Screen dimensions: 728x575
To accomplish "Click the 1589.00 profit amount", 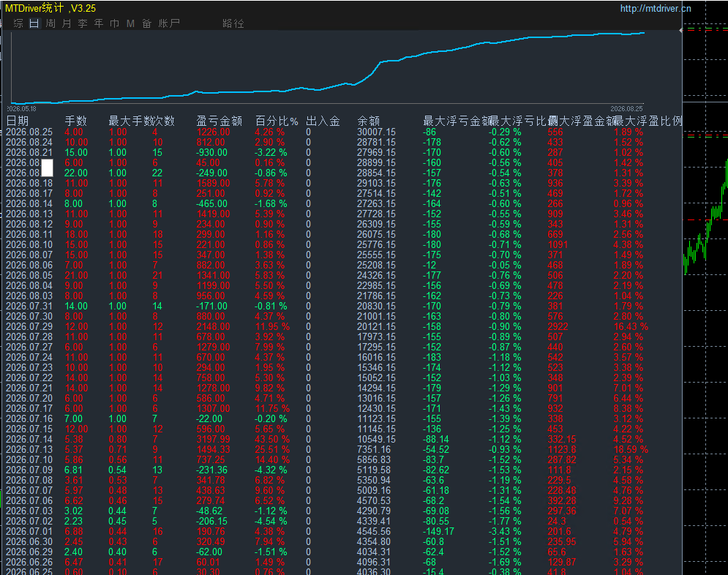I will 213,184.
